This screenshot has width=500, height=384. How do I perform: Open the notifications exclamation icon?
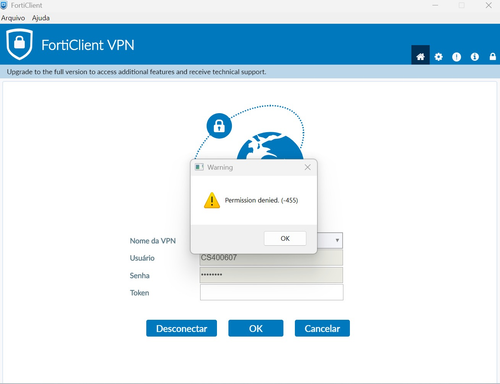coord(456,57)
